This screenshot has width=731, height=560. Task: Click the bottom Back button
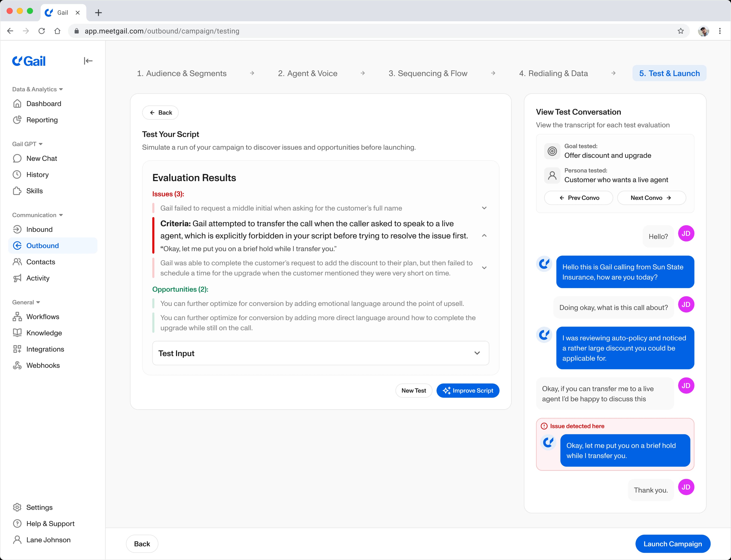(x=142, y=544)
